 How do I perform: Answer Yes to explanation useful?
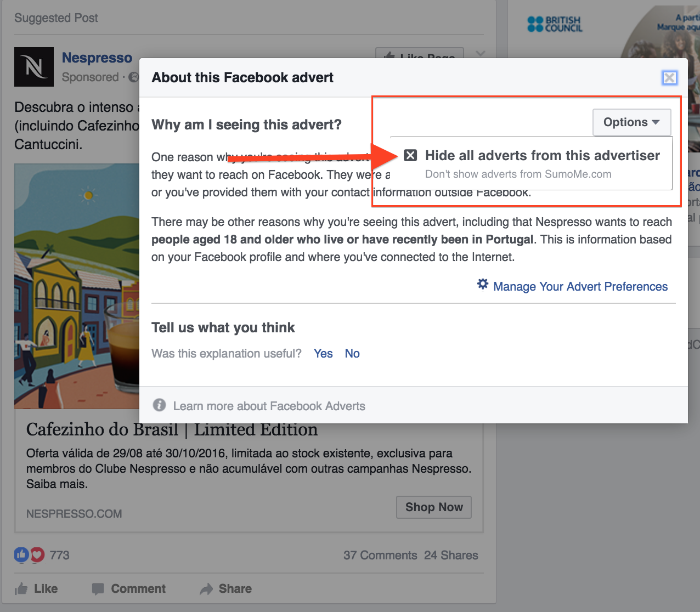pos(323,354)
